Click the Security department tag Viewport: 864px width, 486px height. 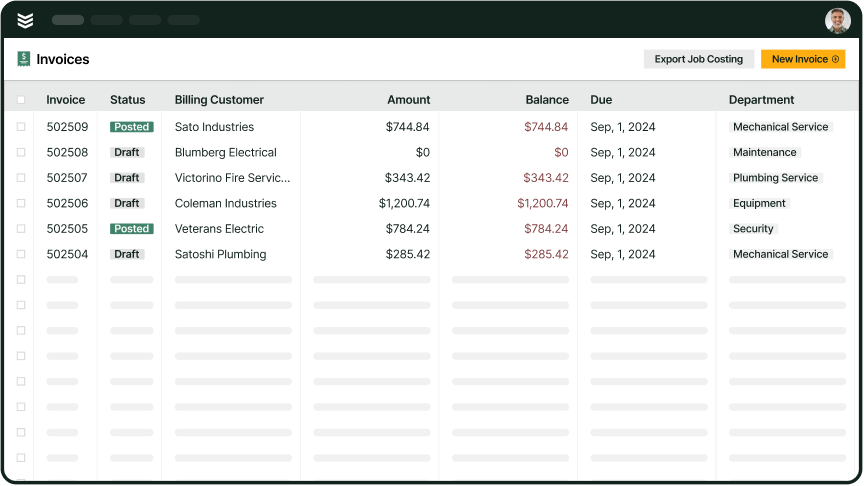coord(753,229)
